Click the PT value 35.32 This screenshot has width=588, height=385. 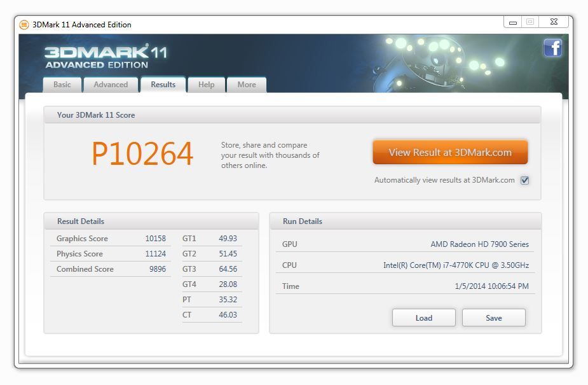coord(228,300)
